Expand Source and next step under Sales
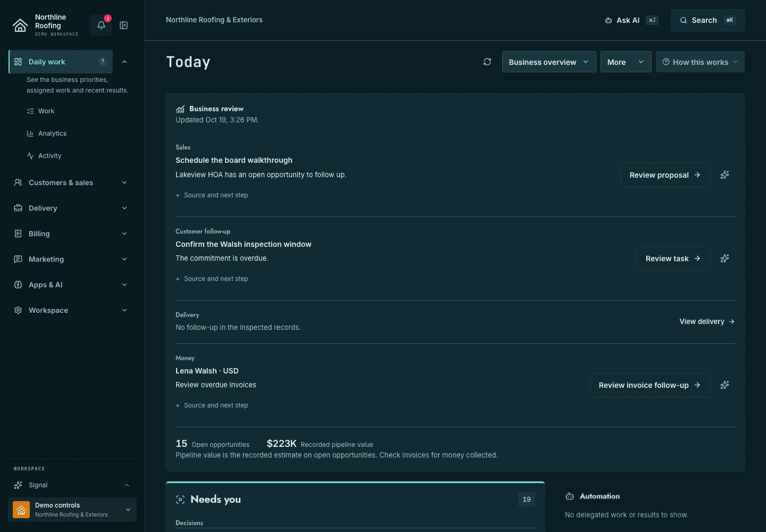The width and height of the screenshot is (766, 532). tap(212, 195)
